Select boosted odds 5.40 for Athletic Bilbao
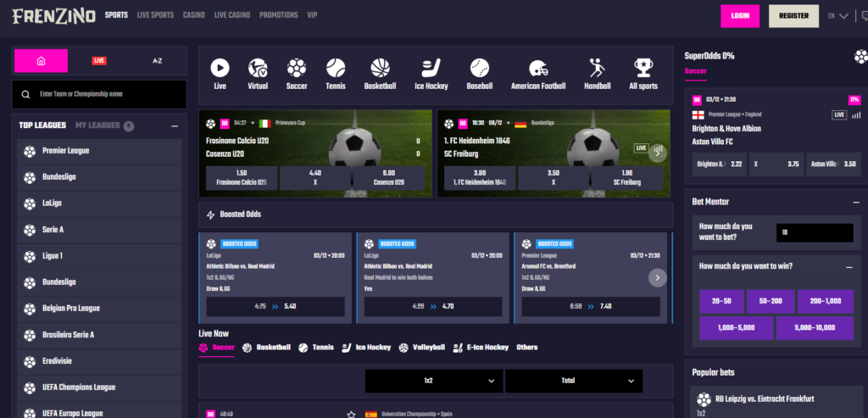 tap(275, 306)
